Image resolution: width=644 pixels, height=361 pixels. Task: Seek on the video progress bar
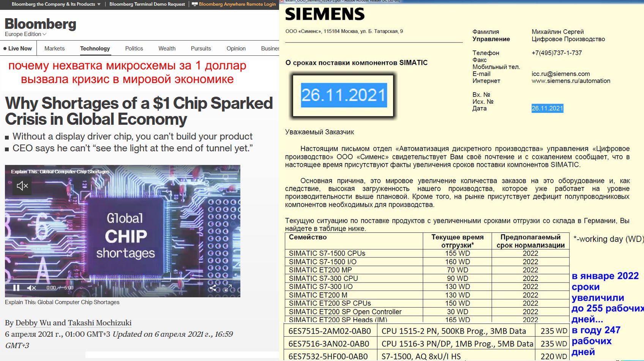(122, 279)
